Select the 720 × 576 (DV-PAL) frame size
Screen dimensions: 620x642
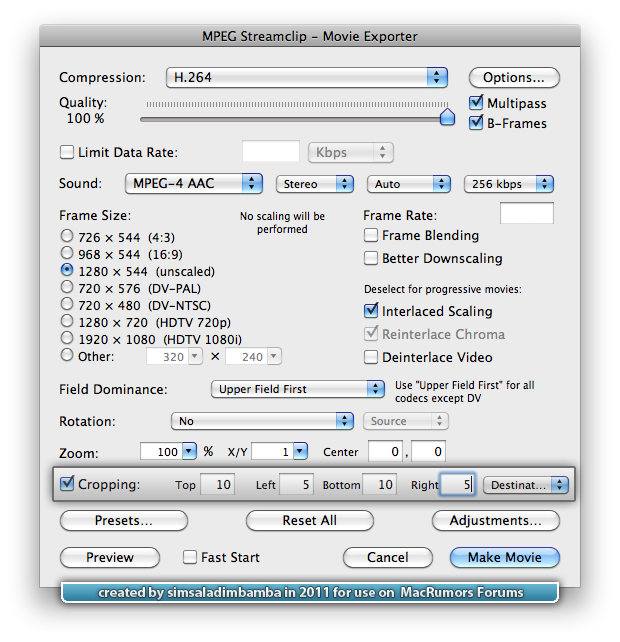coord(67,287)
